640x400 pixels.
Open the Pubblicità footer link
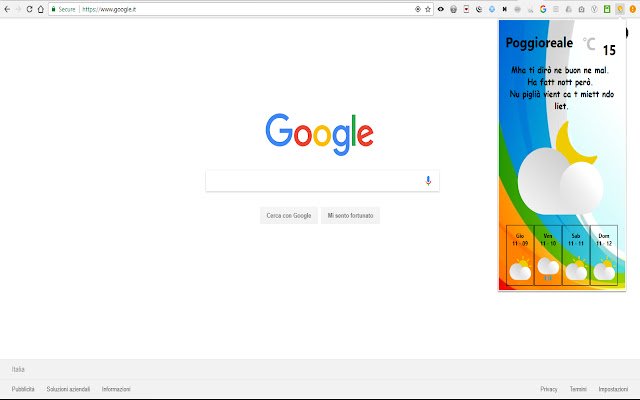click(23, 389)
